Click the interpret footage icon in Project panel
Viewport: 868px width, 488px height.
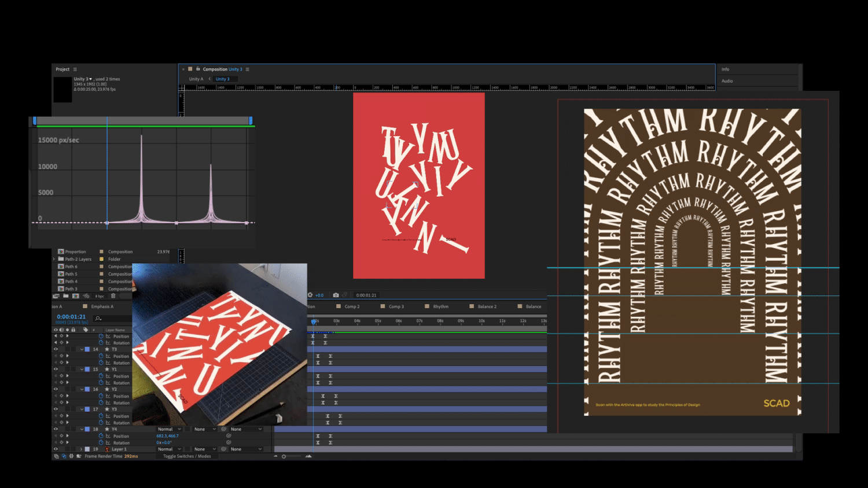click(57, 296)
